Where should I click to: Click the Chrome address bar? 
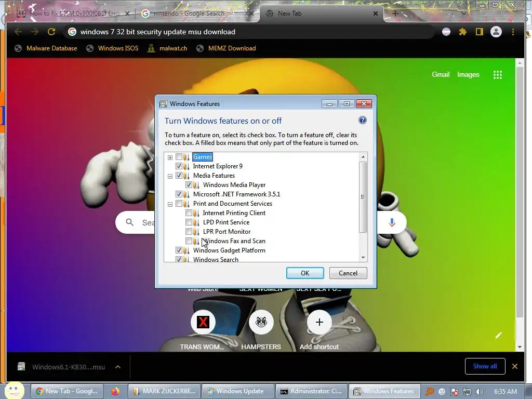[249, 32]
